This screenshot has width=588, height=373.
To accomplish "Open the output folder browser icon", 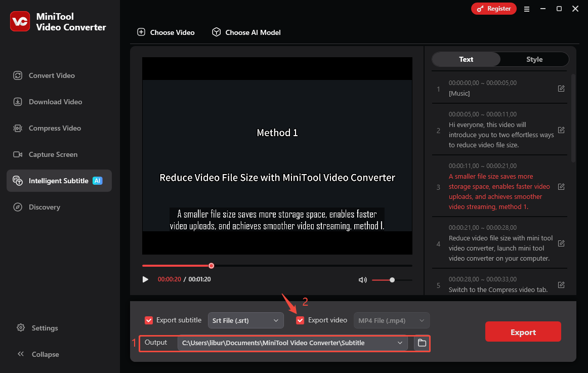I will [x=422, y=343].
